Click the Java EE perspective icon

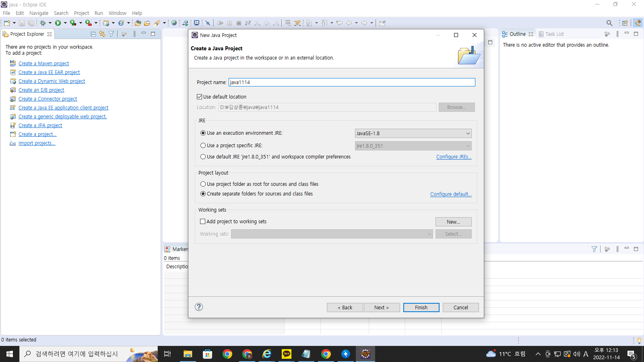coord(638,23)
